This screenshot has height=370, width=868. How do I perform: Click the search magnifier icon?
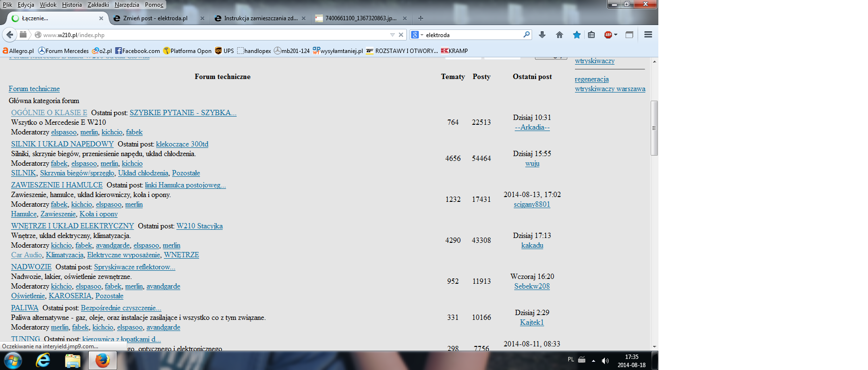526,35
